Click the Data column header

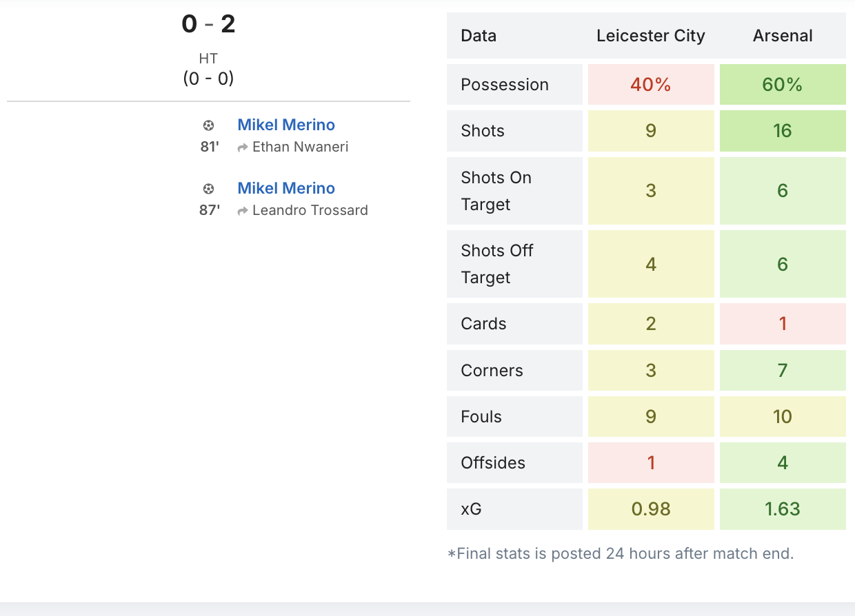[x=479, y=36]
